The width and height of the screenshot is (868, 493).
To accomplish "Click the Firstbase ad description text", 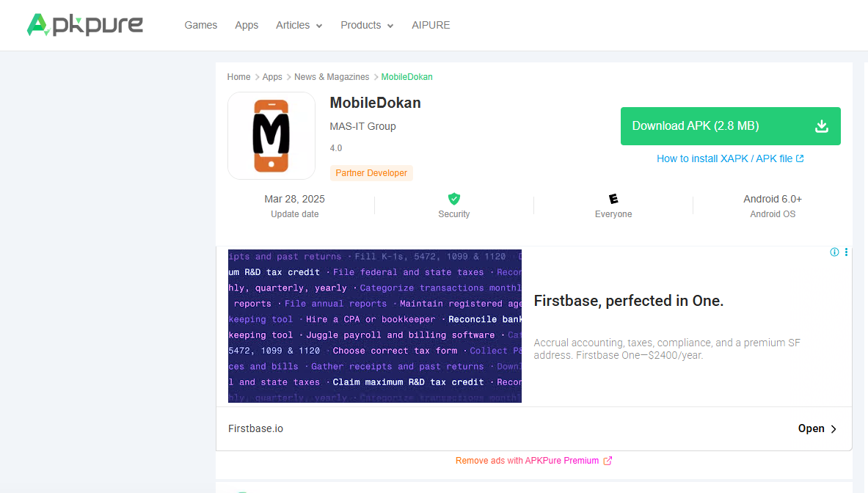I will pos(667,349).
